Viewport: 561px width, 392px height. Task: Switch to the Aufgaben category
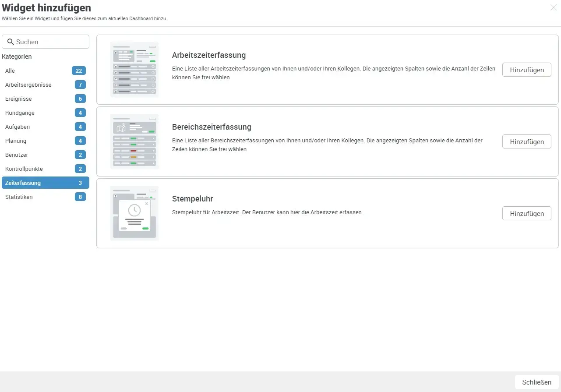[18, 127]
